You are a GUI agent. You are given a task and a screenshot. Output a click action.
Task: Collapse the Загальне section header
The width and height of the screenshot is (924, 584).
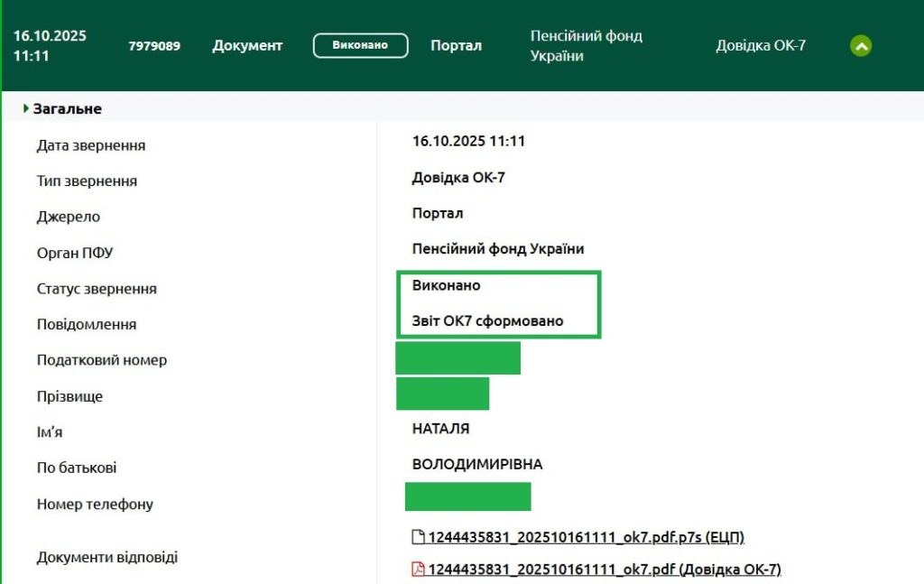click(68, 108)
